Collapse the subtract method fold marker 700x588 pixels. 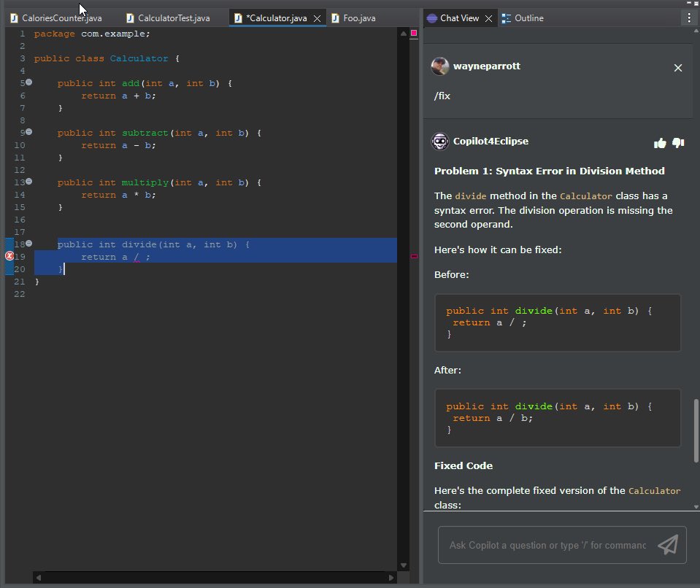(x=28, y=131)
